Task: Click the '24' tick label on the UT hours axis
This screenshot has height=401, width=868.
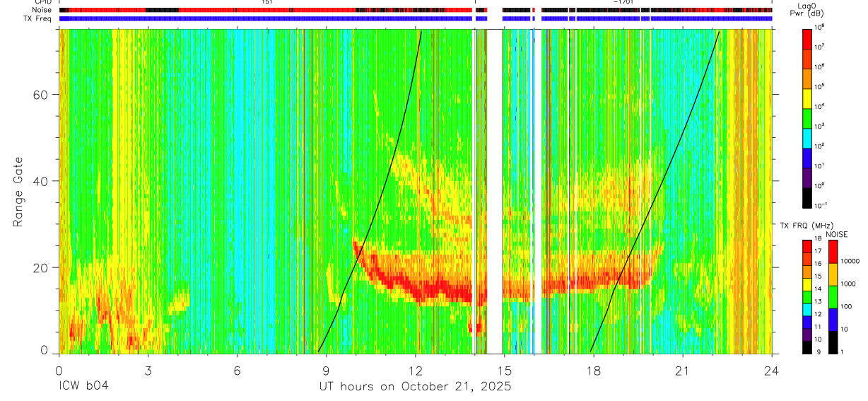Action: coord(771,369)
